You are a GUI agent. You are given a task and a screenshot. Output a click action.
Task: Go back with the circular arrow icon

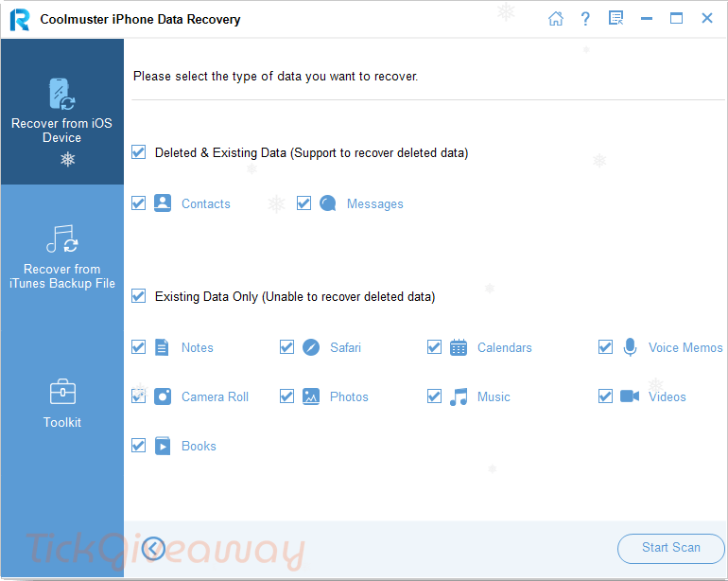pos(154,549)
